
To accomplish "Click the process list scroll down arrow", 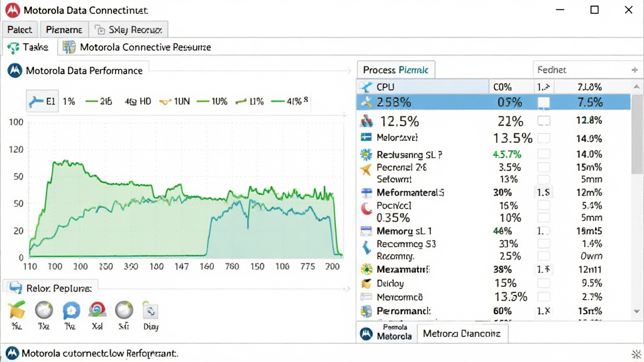I will coord(636,311).
